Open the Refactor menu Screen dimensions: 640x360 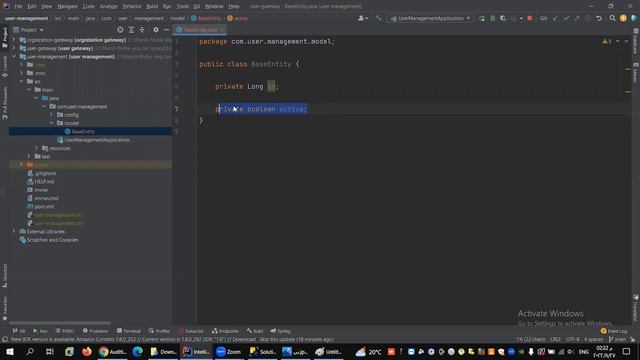click(132, 7)
